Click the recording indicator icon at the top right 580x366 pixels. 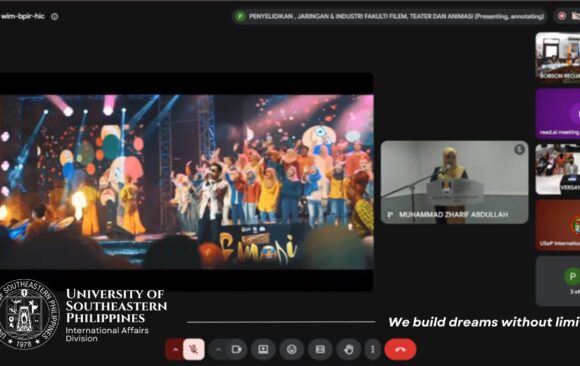click(562, 16)
